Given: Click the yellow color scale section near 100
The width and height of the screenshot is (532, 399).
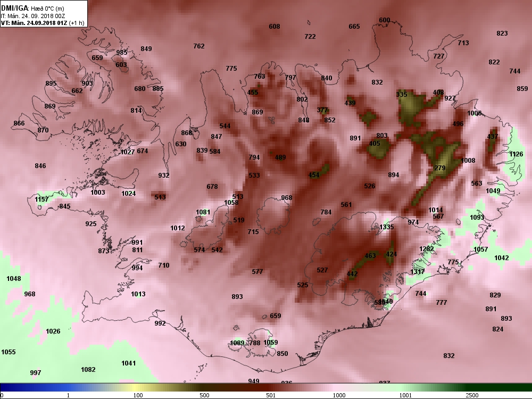Looking at the screenshot, I should [x=136, y=387].
